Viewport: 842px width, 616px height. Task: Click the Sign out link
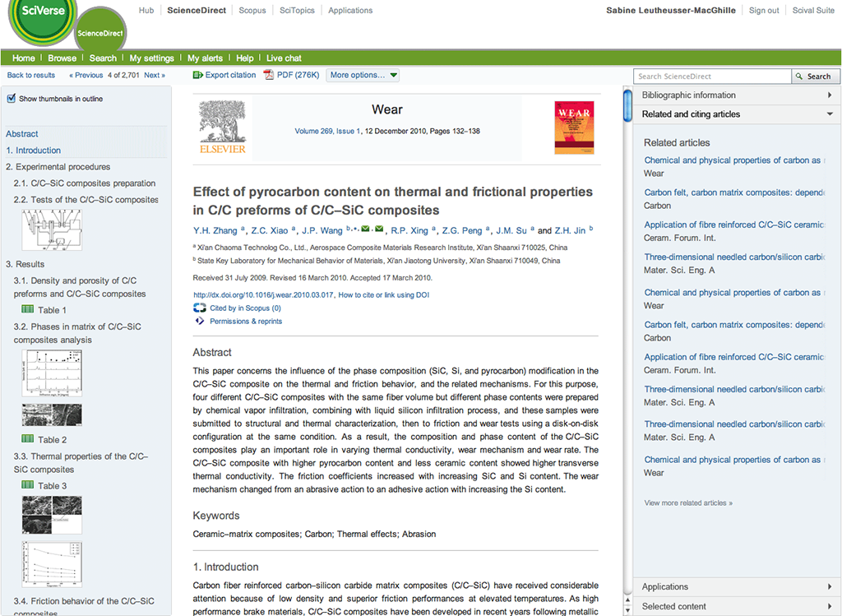[x=764, y=10]
